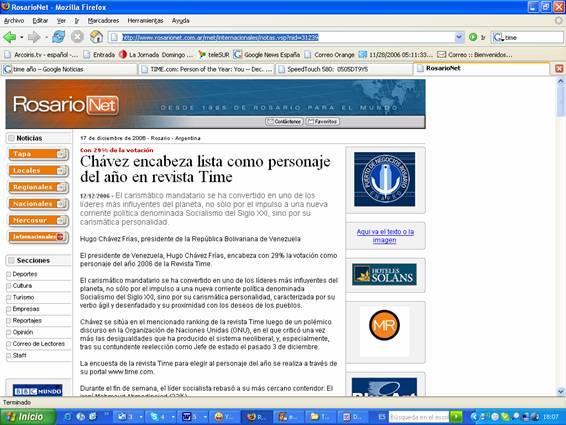Open the Ver menu
Viewport: 566px width, 425px height.
(61, 21)
